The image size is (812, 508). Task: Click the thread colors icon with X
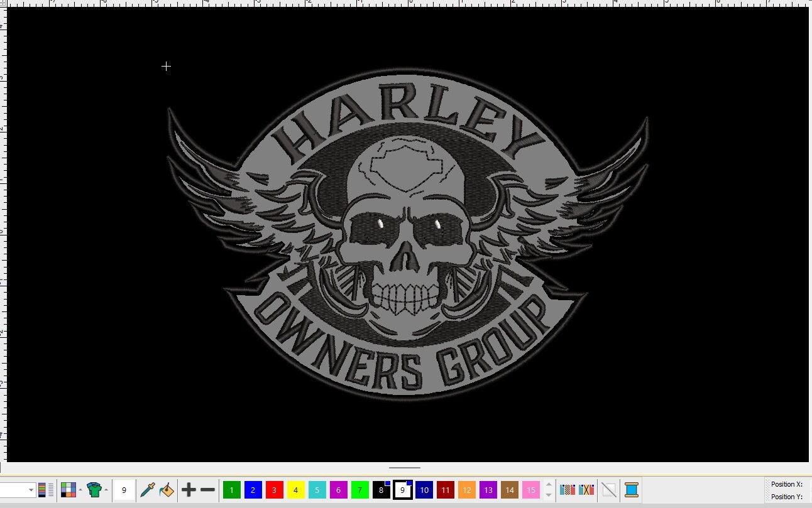click(x=586, y=490)
